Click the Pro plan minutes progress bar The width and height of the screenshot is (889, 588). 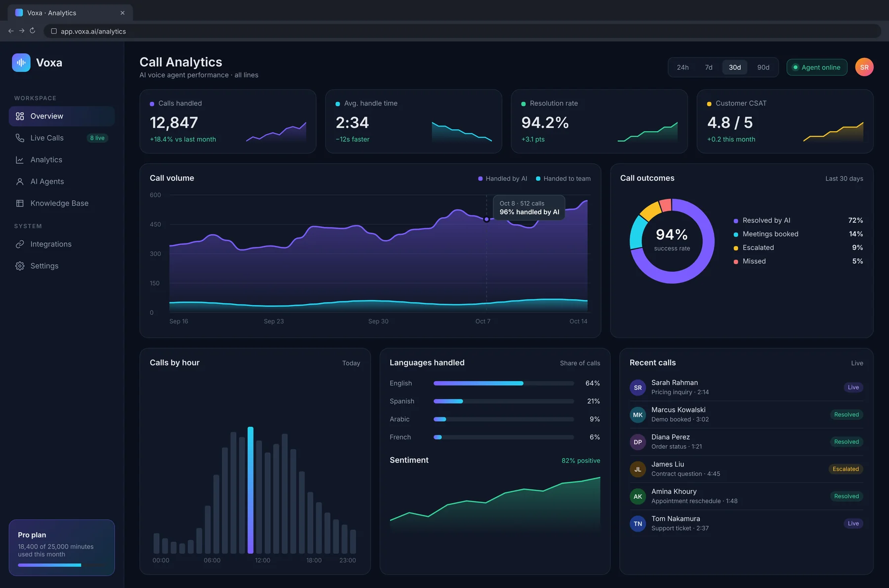[62, 565]
